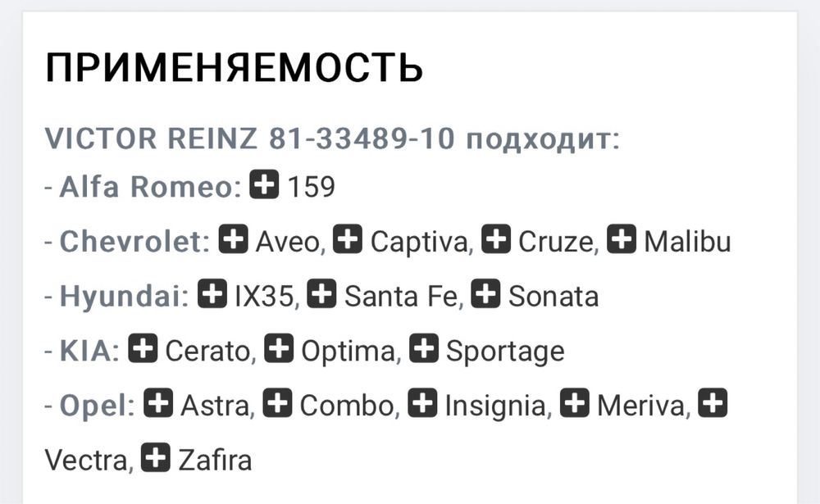Image resolution: width=820 pixels, height=504 pixels.
Task: Click the plus icon before Astra
Action: point(158,404)
